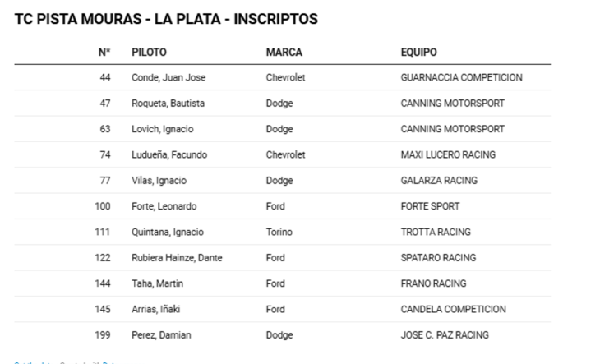This screenshot has width=600, height=364.
Task: Click pilot Arrias, Iñaki
Action: click(155, 309)
